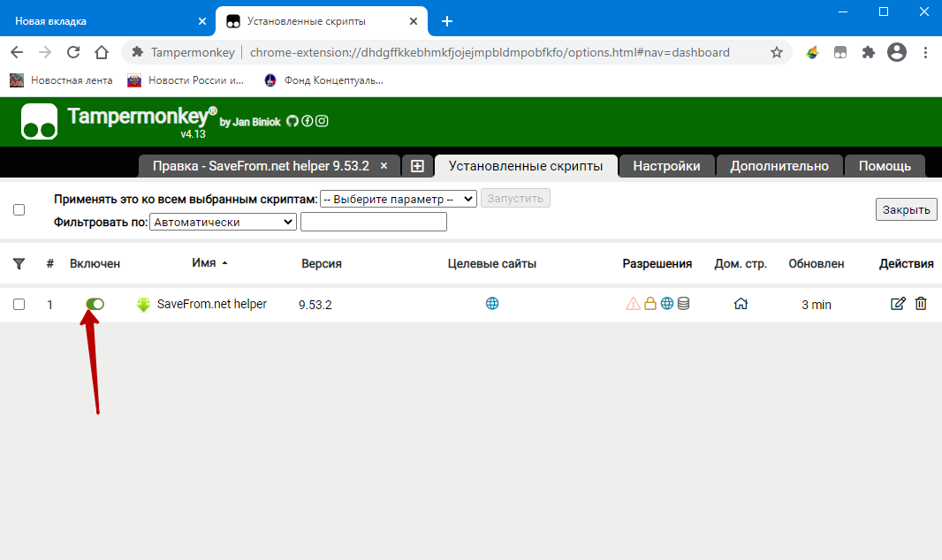Switch to the 'Настройки' tab

click(x=666, y=166)
